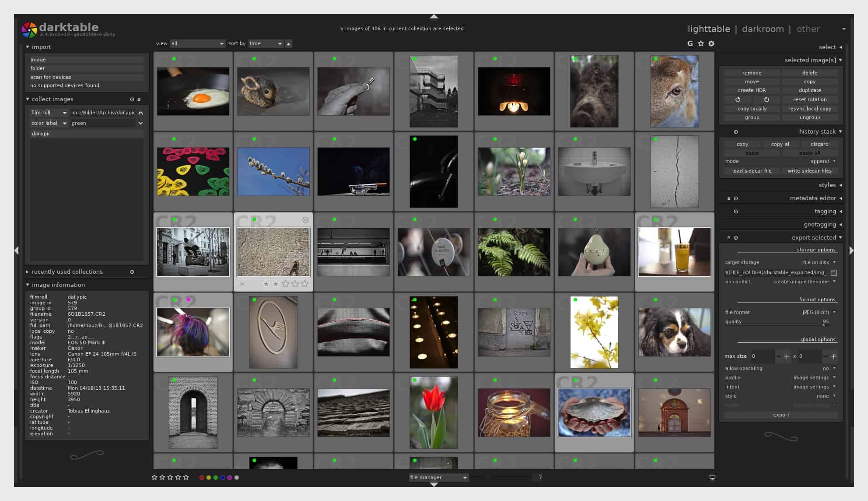Switch to lighttable view
The height and width of the screenshot is (501, 868).
pyautogui.click(x=709, y=29)
